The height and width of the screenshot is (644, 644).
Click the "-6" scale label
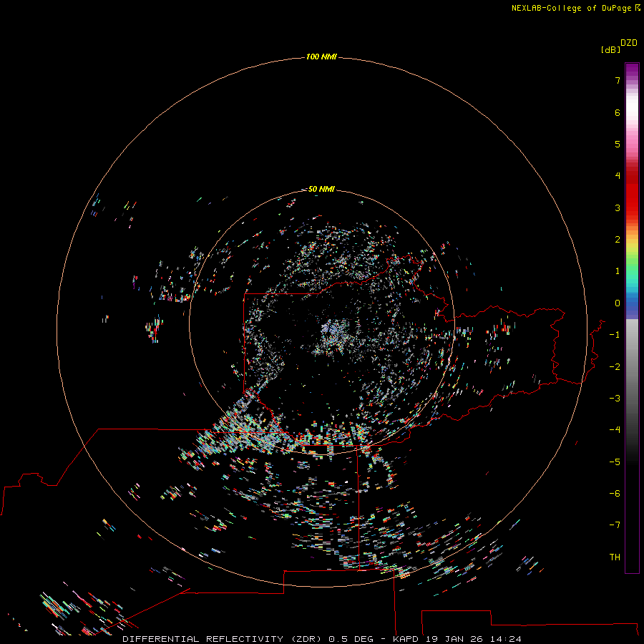615,494
